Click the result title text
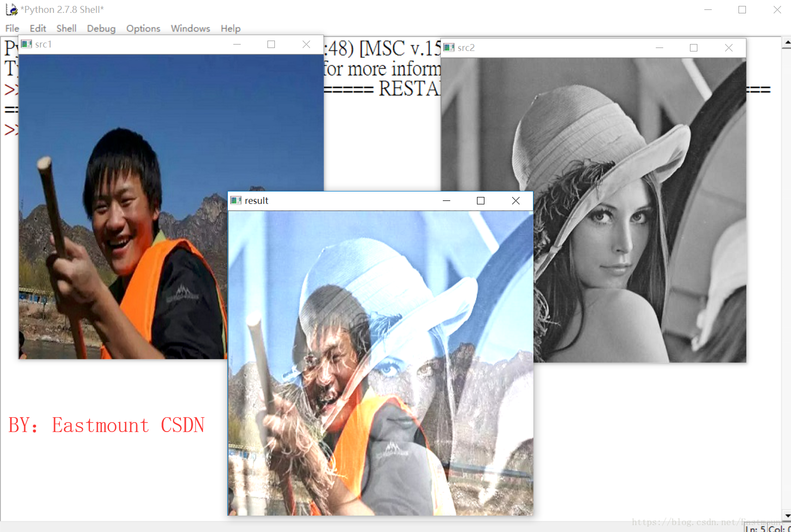The height and width of the screenshot is (532, 791). (x=257, y=201)
